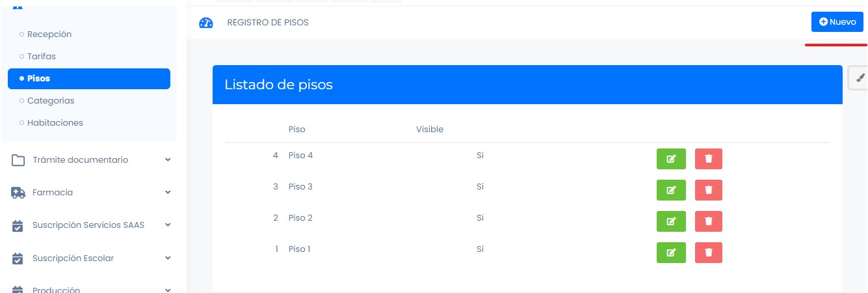
Task: Delete the Piso 1 entry
Action: click(708, 253)
